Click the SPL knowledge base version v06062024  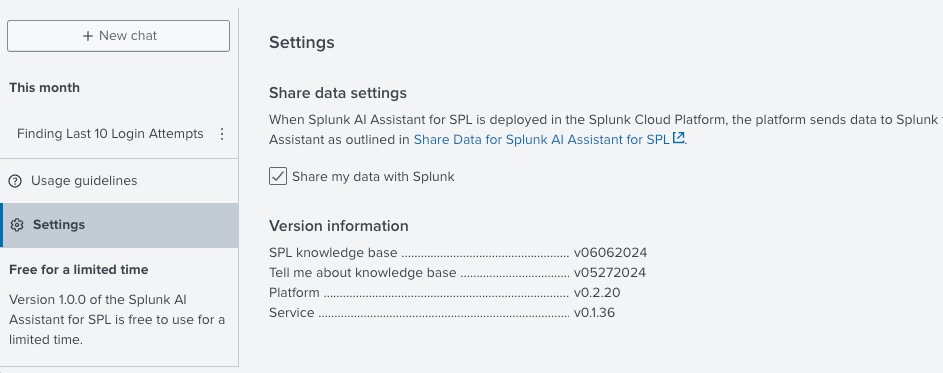[610, 253]
